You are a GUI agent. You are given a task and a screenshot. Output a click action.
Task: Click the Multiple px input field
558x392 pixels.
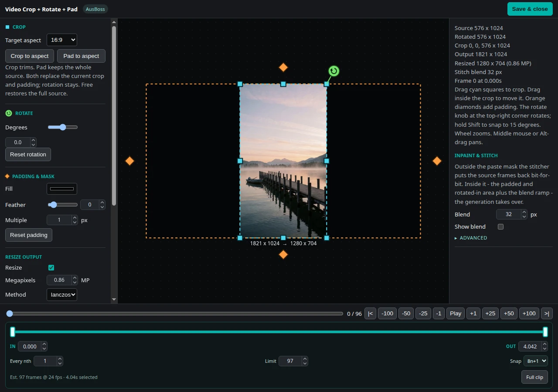62,220
